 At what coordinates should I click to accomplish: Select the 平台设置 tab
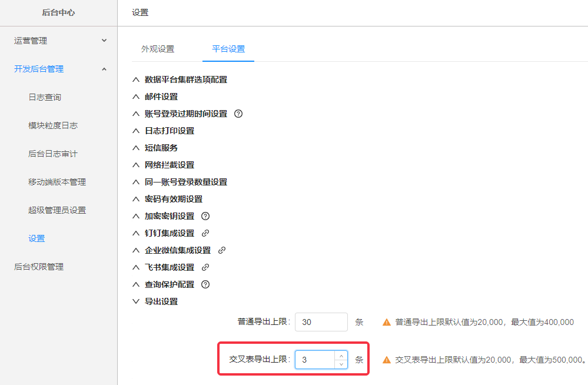coord(228,49)
